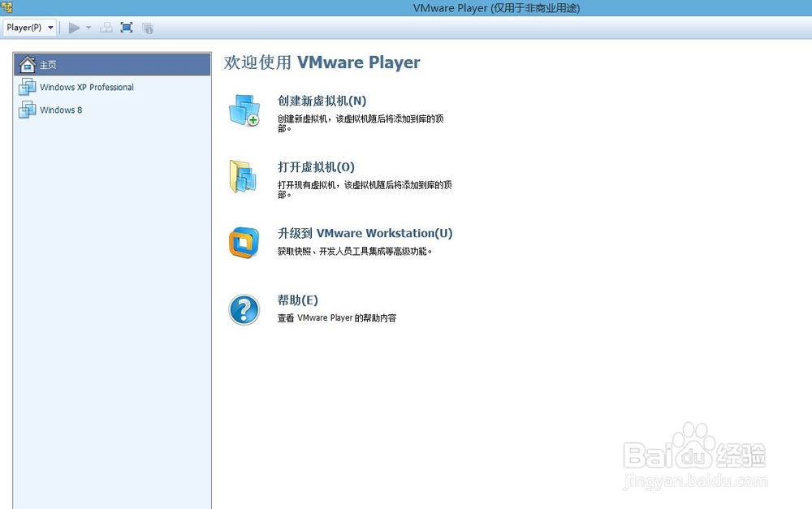This screenshot has height=509, width=812.
Task: Click description starting 打开现有虚拟机，该虚拟机随后
Action: click(365, 189)
